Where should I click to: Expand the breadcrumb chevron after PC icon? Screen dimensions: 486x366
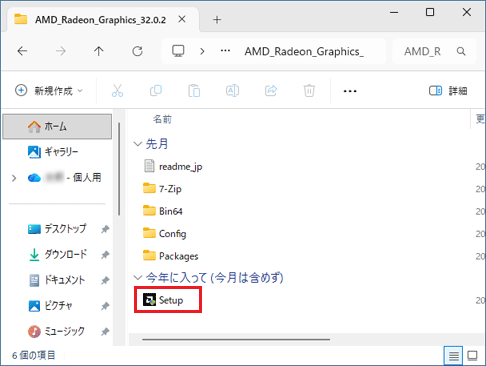[202, 52]
